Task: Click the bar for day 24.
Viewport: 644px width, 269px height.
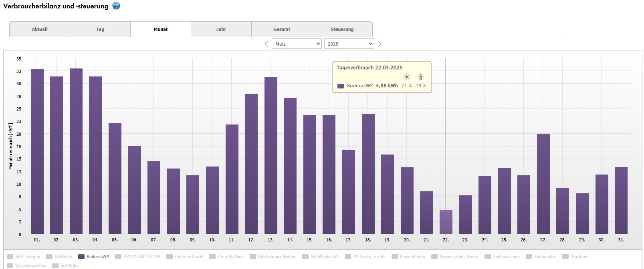Action: point(485,205)
